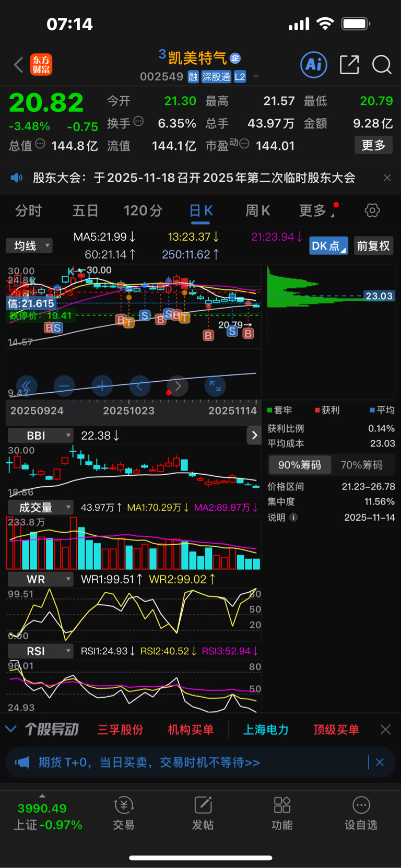
Task: Open the WR indicator dropdown
Action: [x=40, y=579]
